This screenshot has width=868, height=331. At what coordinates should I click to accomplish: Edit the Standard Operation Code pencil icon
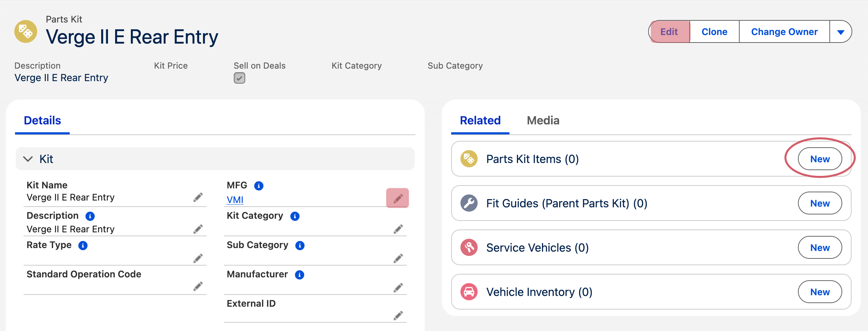(x=198, y=286)
